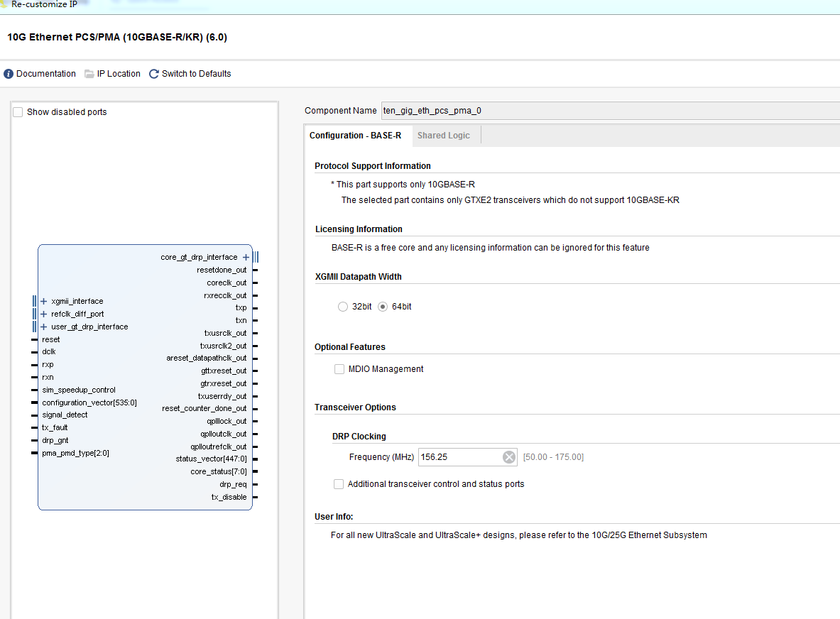Click the frequency range [50.00 - 175.00] text
Viewport: 840px width, 619px height.
[x=553, y=457]
